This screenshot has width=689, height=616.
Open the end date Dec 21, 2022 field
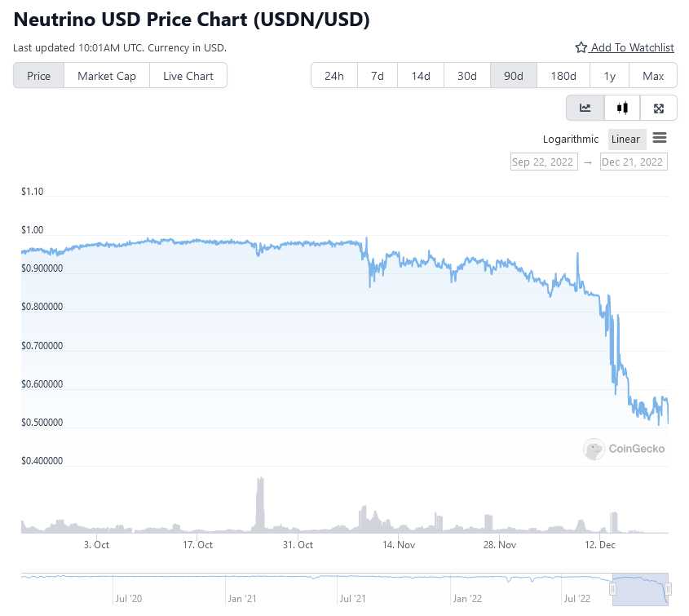(633, 162)
